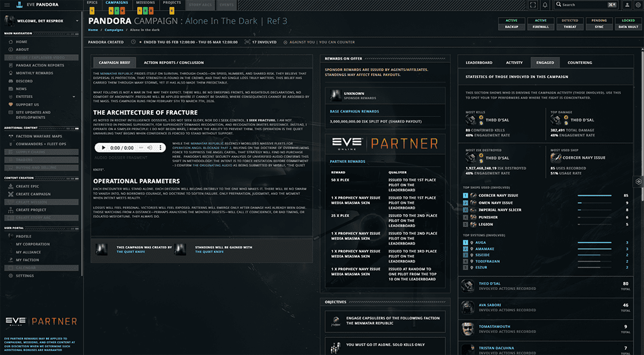Select the Missions top menu
Image resolution: width=644 pixels, height=355 pixels.
coord(145,3)
